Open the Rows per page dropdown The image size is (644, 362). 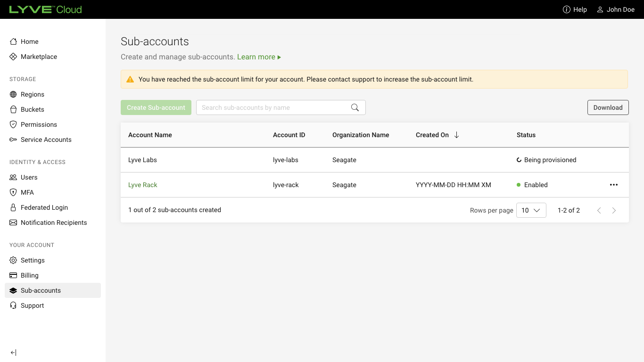pyautogui.click(x=531, y=210)
